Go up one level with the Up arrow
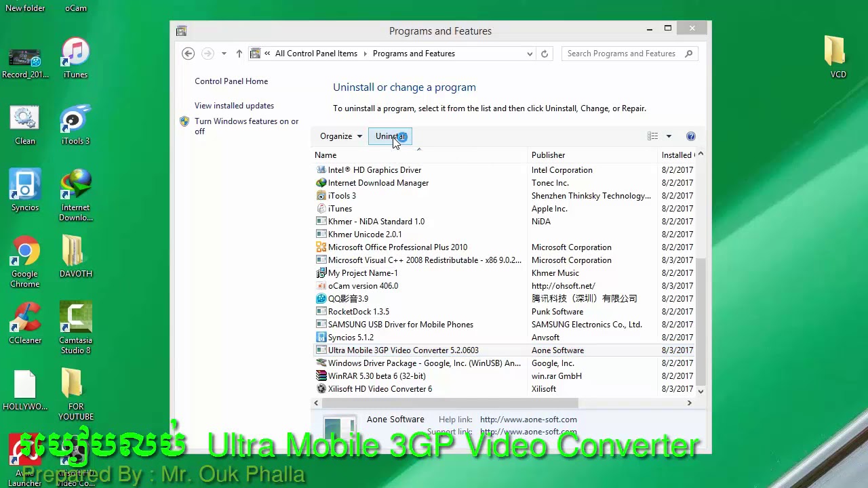 click(x=239, y=54)
